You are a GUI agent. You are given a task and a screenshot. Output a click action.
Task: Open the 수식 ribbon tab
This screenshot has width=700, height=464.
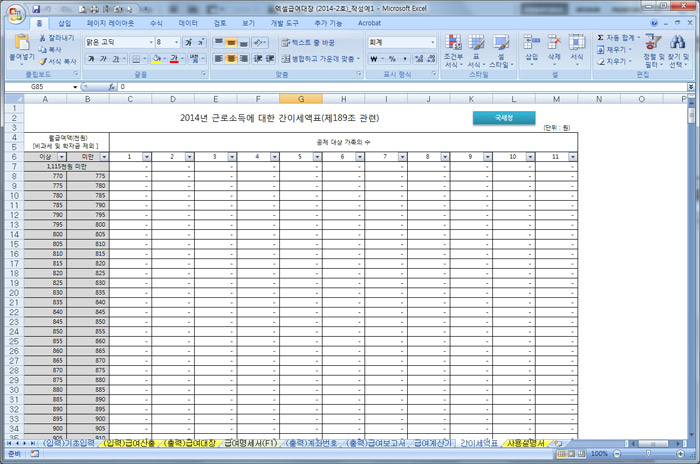156,23
